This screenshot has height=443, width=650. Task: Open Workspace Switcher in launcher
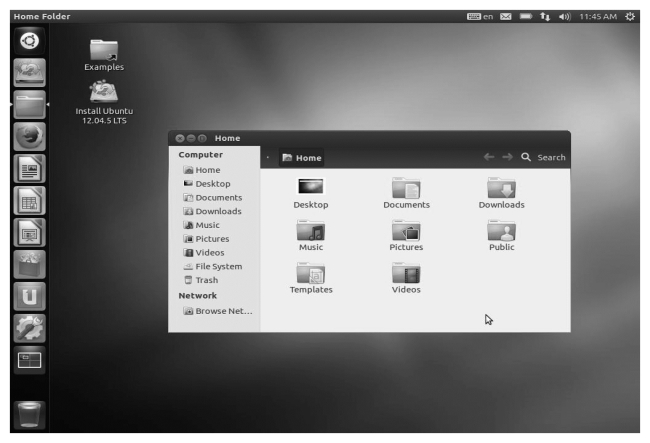[x=29, y=360]
